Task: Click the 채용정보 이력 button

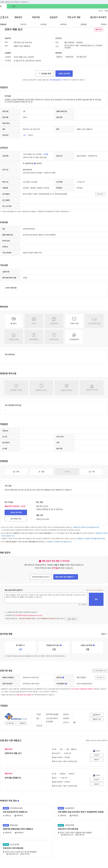Action: click(x=97, y=719)
